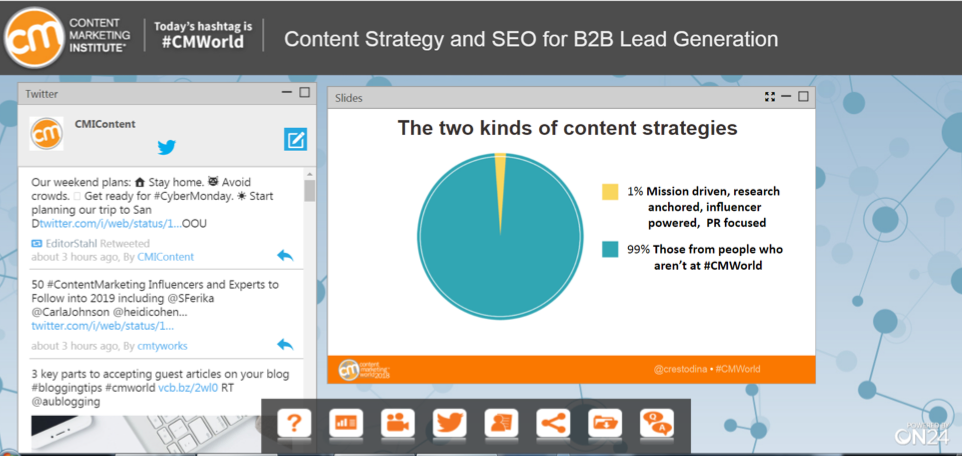Click Content Marketing Institute CM logo
962x456 pixels.
point(34,38)
